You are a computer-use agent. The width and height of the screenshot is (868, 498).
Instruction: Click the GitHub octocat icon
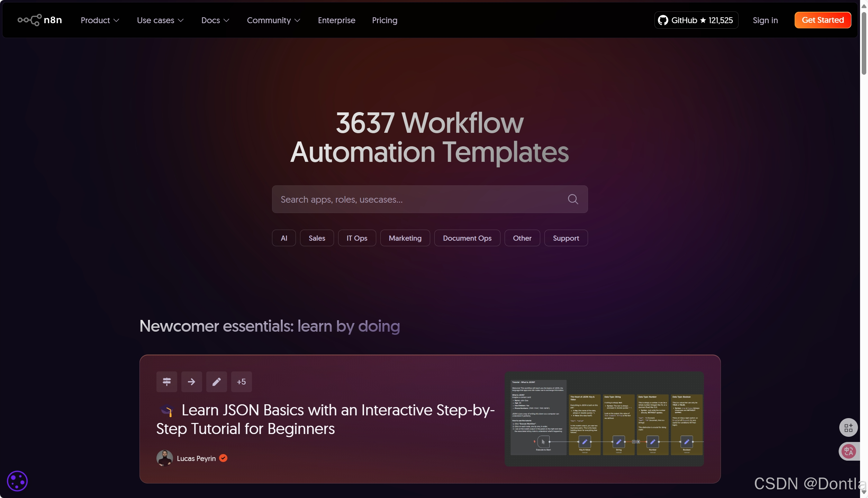click(x=663, y=20)
